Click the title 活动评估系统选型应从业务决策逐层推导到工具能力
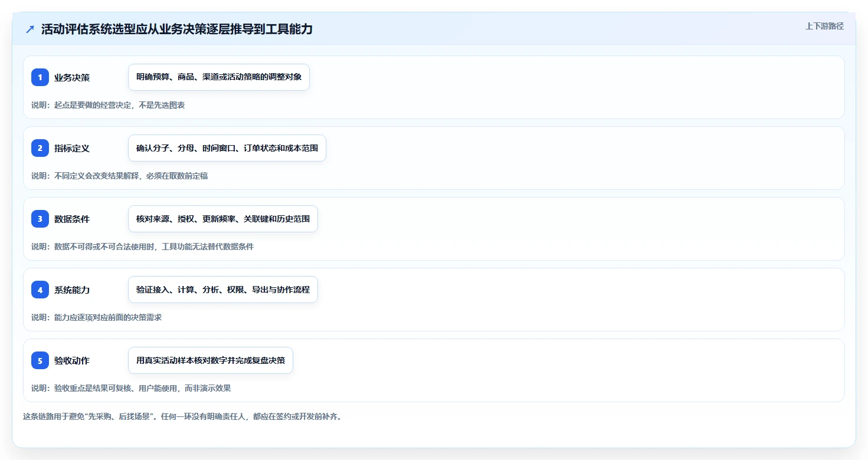868x460 pixels. [x=176, y=29]
